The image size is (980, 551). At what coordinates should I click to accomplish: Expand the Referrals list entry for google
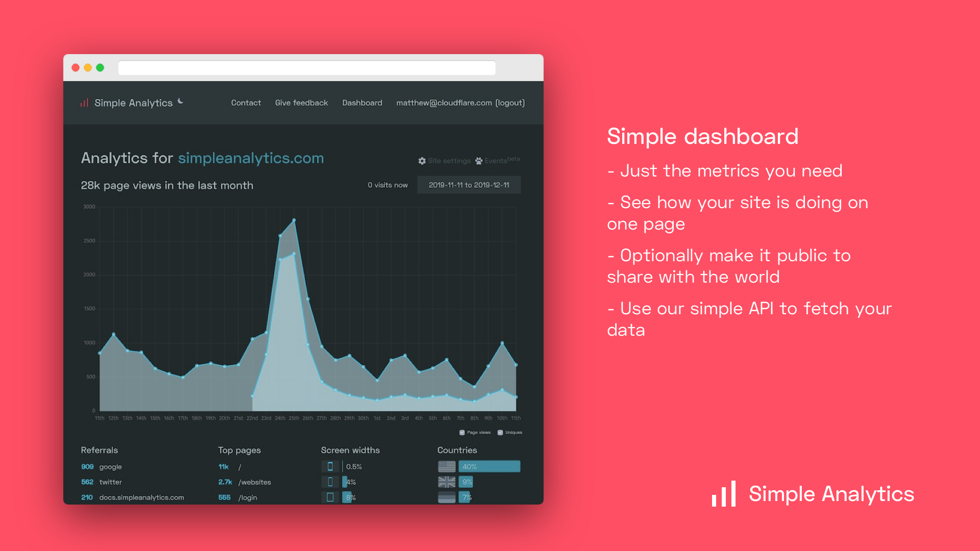(110, 466)
